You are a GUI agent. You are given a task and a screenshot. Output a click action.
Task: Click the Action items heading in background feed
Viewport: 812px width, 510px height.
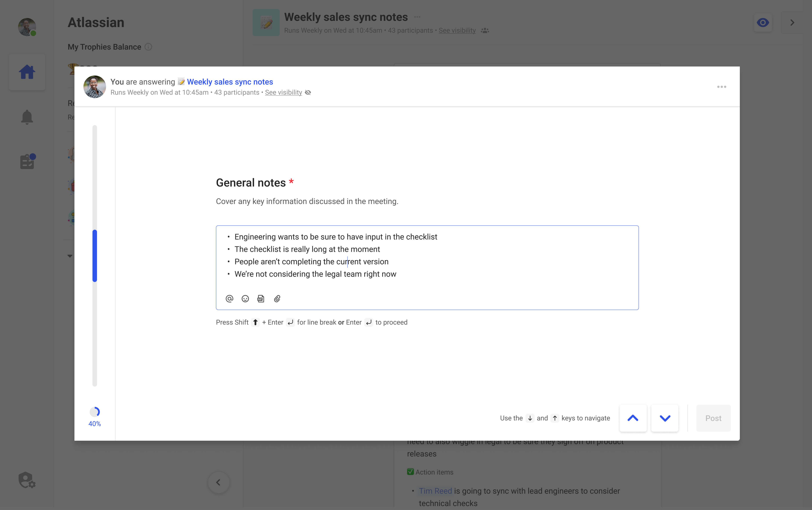434,472
